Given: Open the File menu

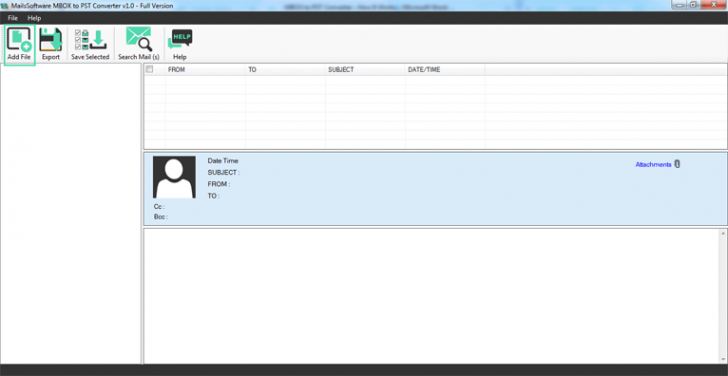Looking at the screenshot, I should coord(13,18).
